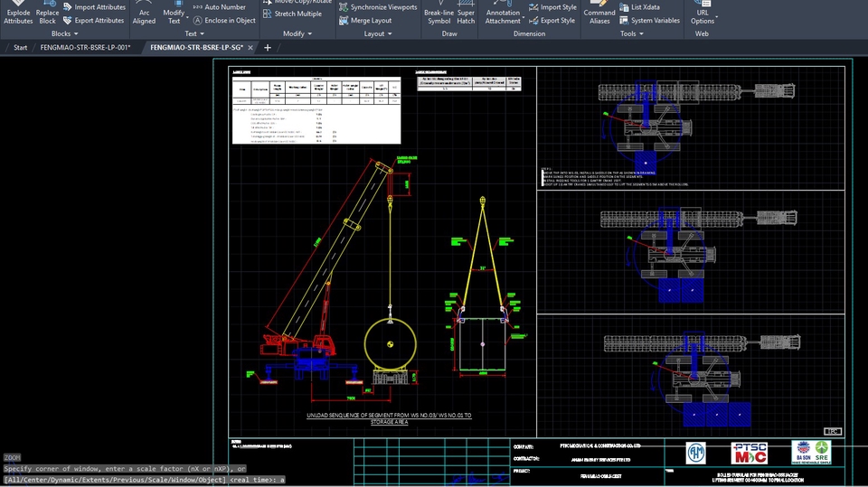
Task: Open the URL Options dropdown
Action: 703,16
